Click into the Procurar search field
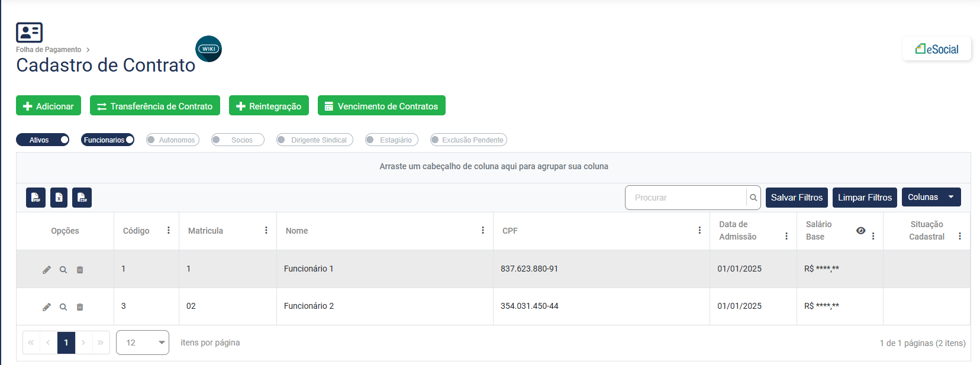This screenshot has width=980, height=365. [x=685, y=198]
